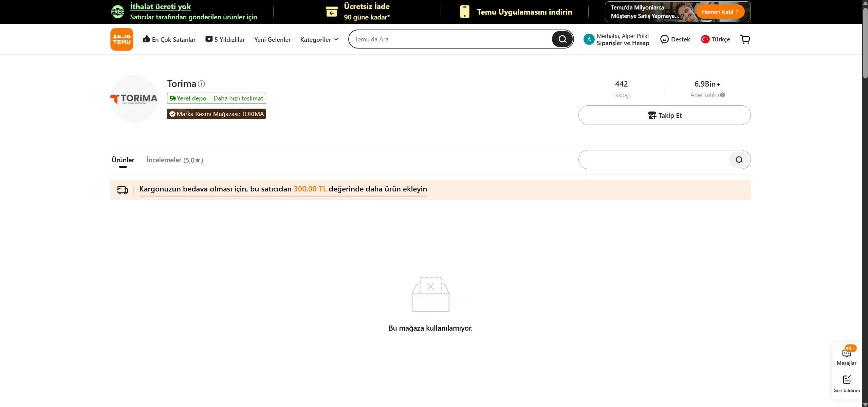Click the free shipping 300,00 TL banner
This screenshot has height=407, width=868.
(x=430, y=190)
